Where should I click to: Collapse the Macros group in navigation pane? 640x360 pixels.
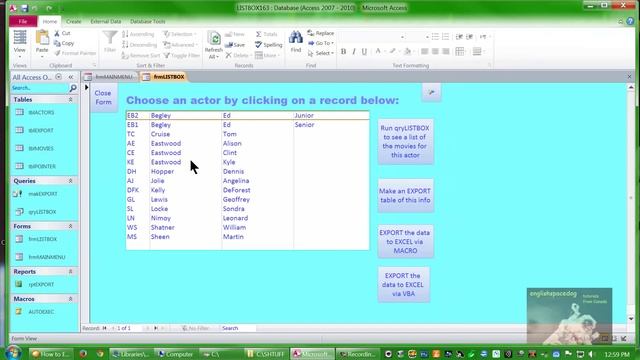pos(70,299)
